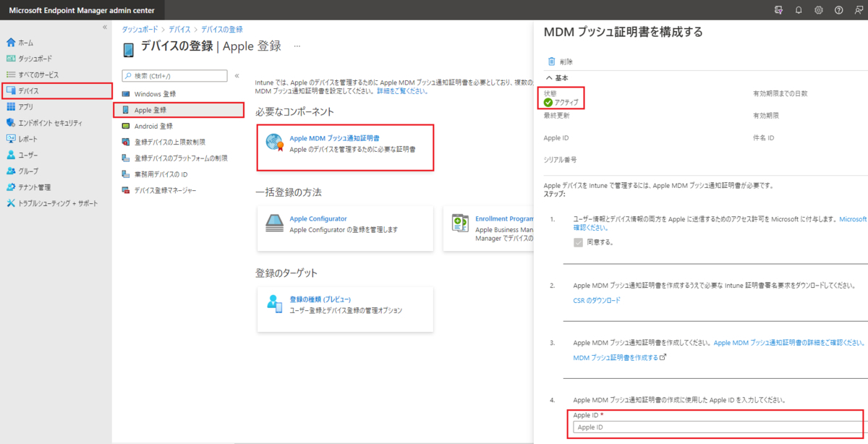The height and width of the screenshot is (444, 868).
Task: Click the 登録のターゲット heading
Action: [x=286, y=273]
